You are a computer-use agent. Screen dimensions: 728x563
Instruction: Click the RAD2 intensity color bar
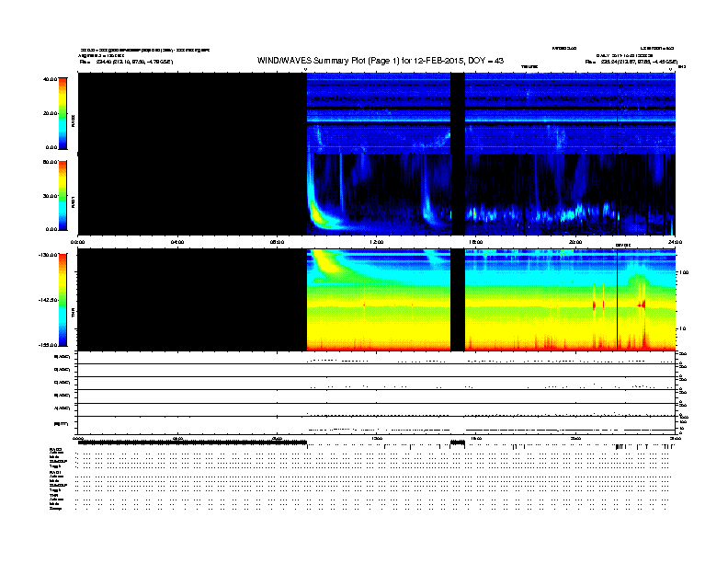63,113
